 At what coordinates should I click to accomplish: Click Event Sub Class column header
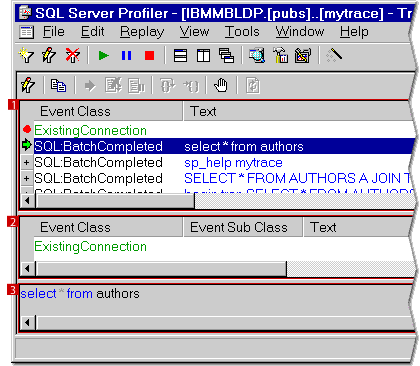(x=243, y=227)
